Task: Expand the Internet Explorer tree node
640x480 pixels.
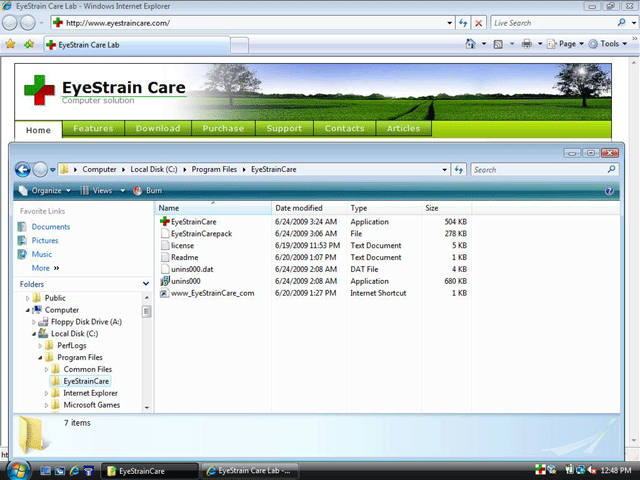Action: click(x=46, y=393)
